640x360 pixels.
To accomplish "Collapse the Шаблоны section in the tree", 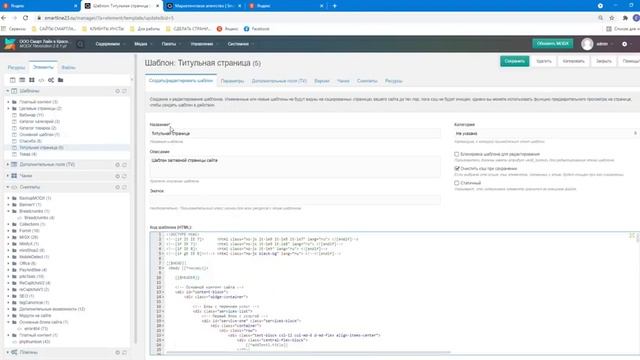I will click(8, 91).
